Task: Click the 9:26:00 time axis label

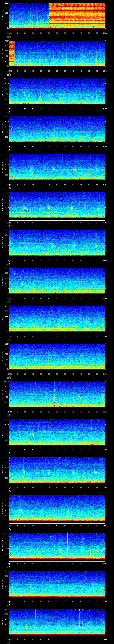Action: (9, 487)
